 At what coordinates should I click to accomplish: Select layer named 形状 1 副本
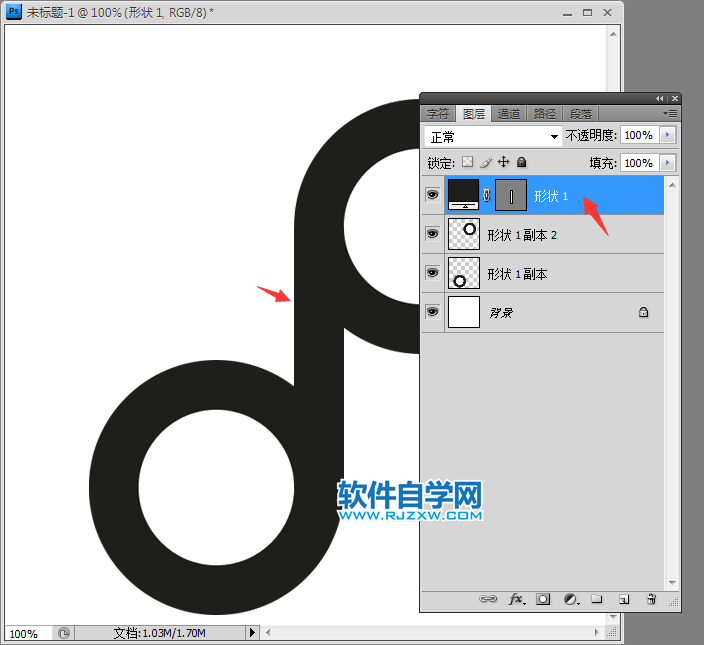pos(518,274)
